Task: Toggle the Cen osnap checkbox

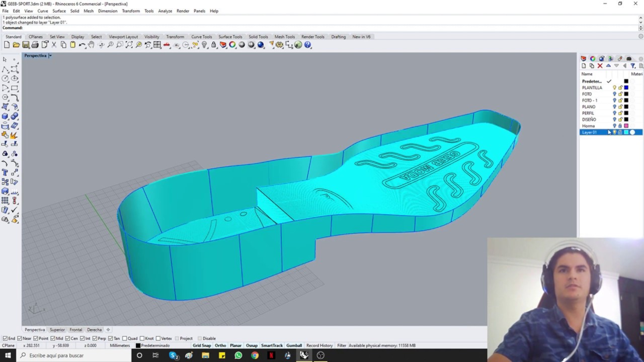Action: 67,338
